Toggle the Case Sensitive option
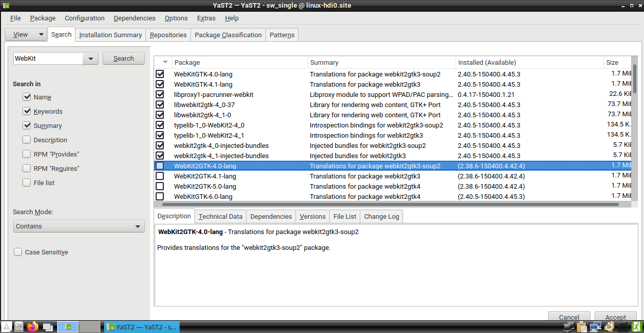The width and height of the screenshot is (644, 333). (x=18, y=251)
